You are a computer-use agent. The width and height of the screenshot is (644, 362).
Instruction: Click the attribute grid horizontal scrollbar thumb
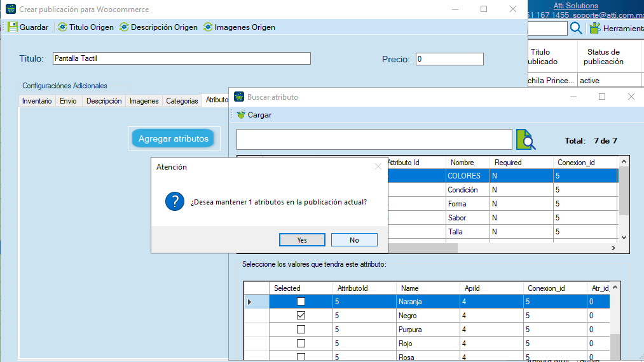[423, 248]
